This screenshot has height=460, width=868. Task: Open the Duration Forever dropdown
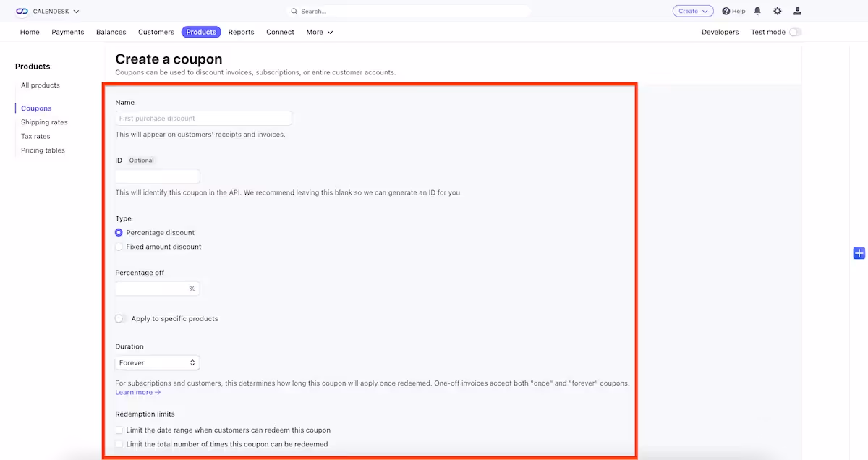click(x=157, y=363)
